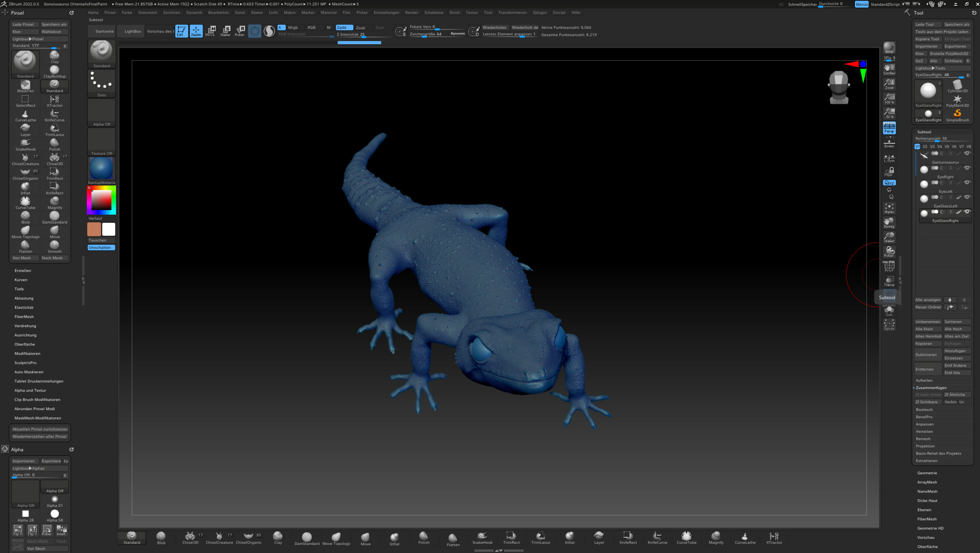This screenshot has width=980, height=553.
Task: Switch to Zeichn. draw mode
Action: pyautogui.click(x=196, y=31)
